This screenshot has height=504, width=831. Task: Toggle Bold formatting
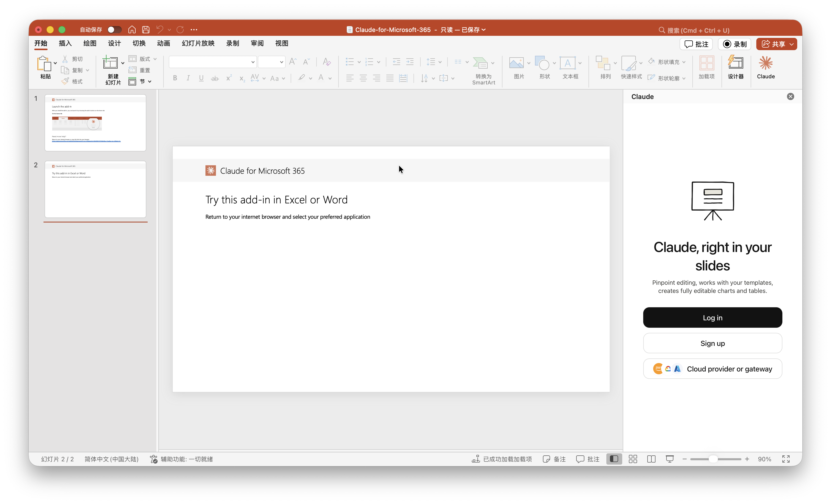click(175, 78)
